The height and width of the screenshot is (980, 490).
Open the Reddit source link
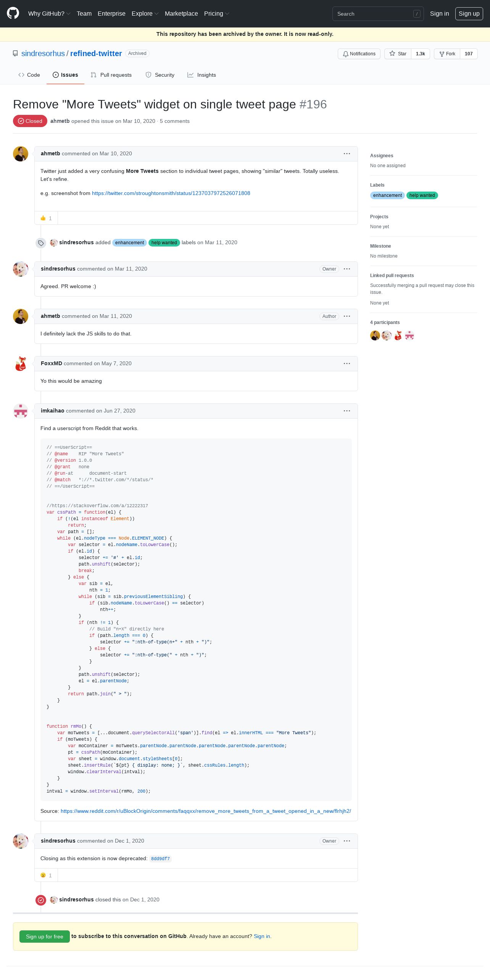coord(206,811)
